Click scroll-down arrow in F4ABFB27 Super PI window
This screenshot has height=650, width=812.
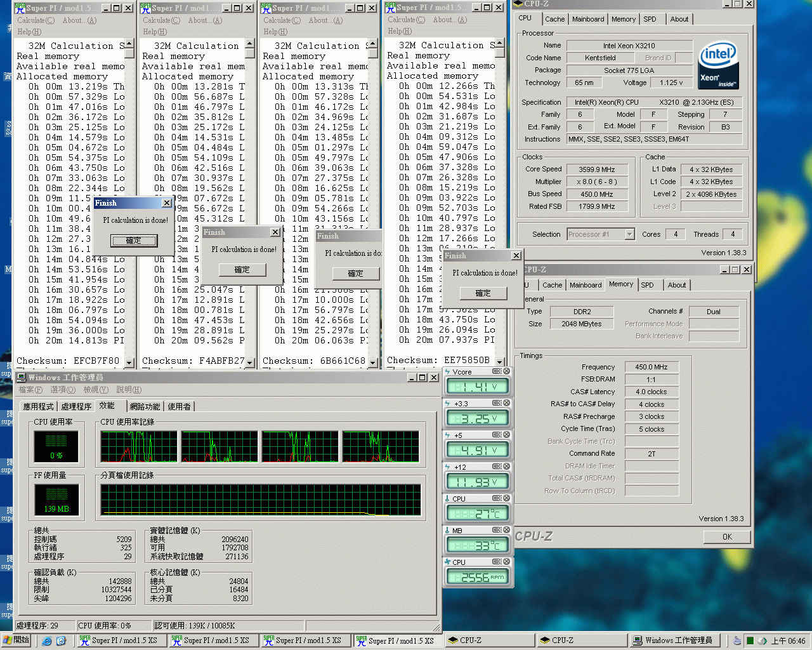pyautogui.click(x=249, y=362)
